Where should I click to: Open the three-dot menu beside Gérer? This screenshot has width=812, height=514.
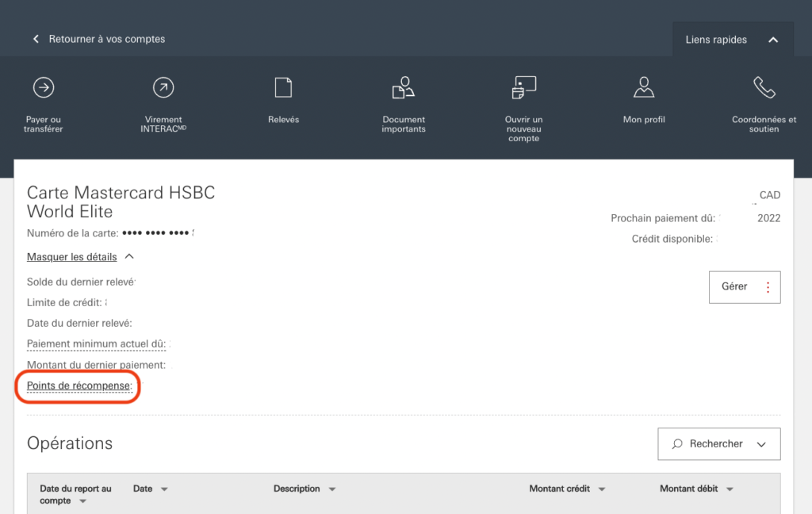pyautogui.click(x=767, y=286)
